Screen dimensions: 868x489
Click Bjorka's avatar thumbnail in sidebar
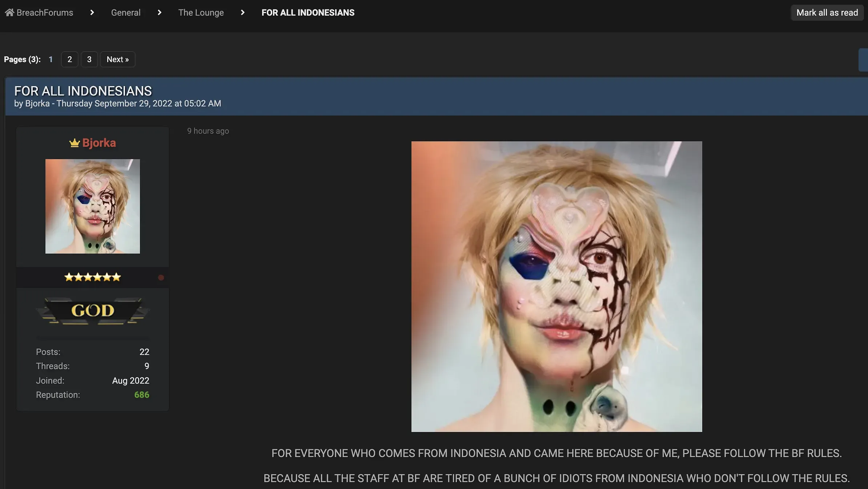pyautogui.click(x=92, y=206)
